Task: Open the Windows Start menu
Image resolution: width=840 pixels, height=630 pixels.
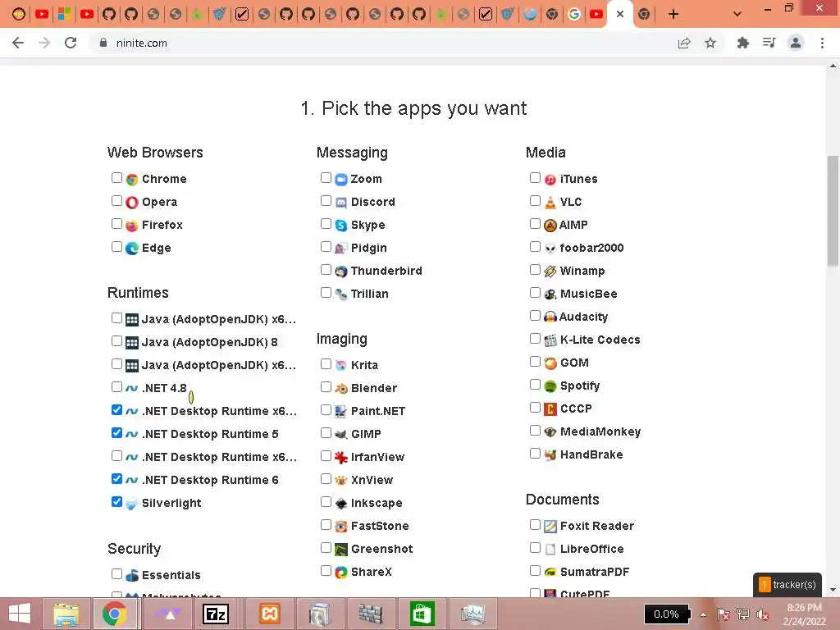Action: (x=20, y=614)
